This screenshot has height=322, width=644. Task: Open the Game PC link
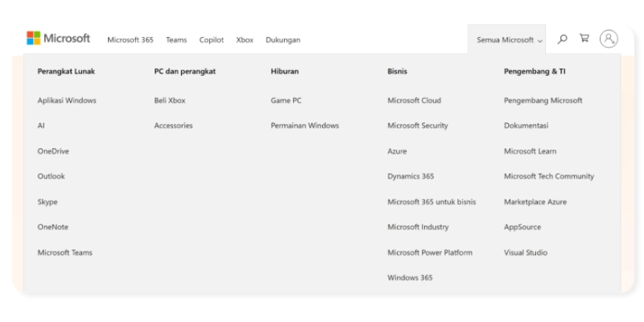pos(286,101)
